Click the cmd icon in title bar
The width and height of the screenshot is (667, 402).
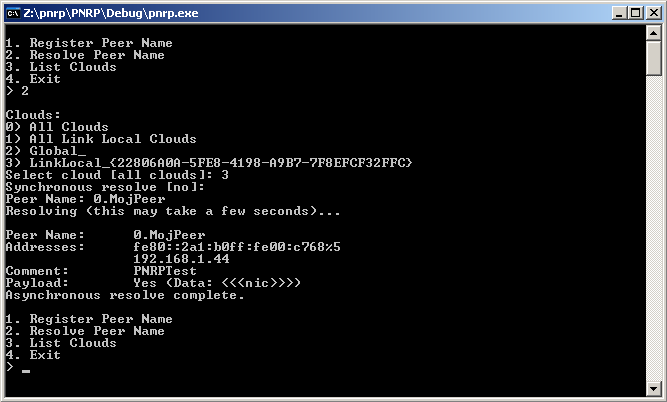click(x=13, y=13)
